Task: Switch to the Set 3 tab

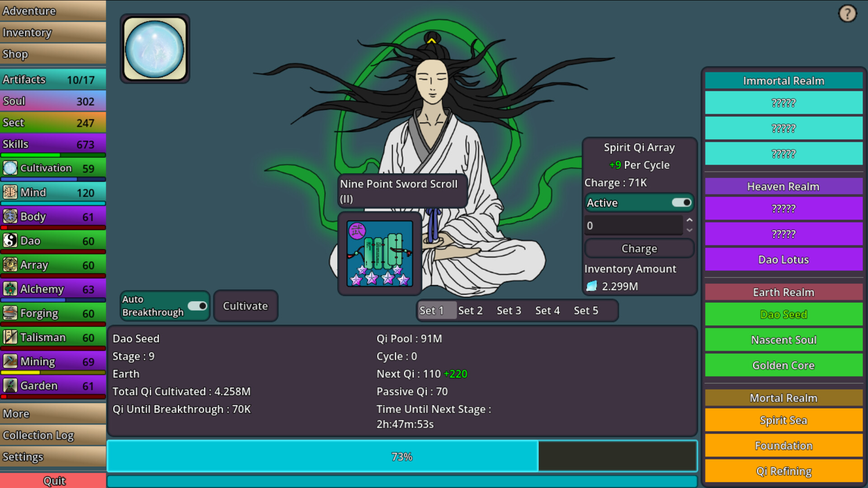Action: (509, 310)
